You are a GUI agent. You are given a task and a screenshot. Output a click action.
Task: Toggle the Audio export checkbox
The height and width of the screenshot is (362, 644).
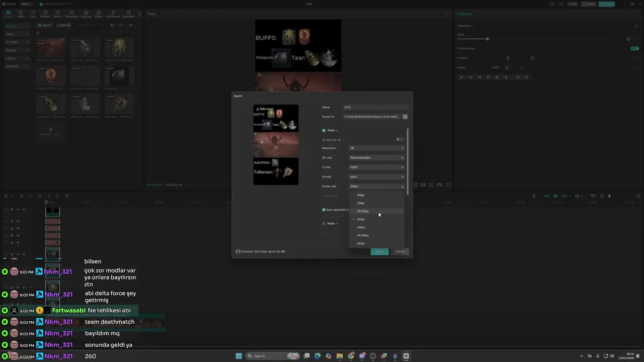[324, 223]
